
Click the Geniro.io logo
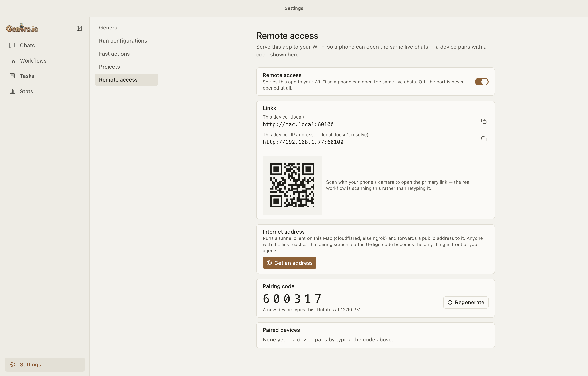tap(22, 28)
